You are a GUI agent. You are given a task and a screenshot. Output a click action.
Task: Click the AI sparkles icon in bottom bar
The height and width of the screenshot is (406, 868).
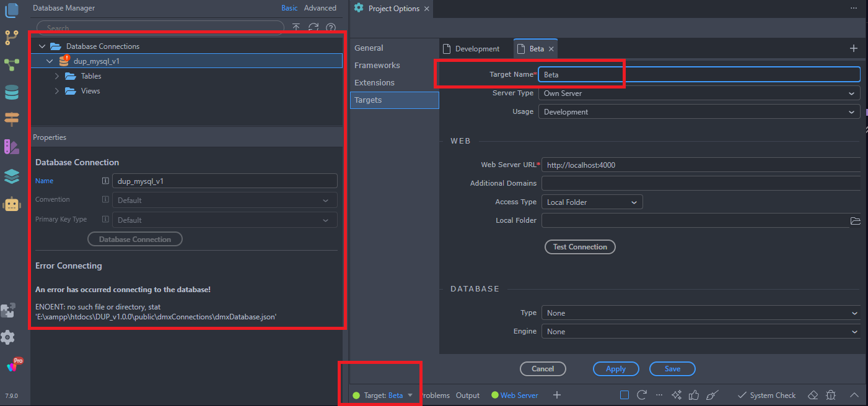677,395
